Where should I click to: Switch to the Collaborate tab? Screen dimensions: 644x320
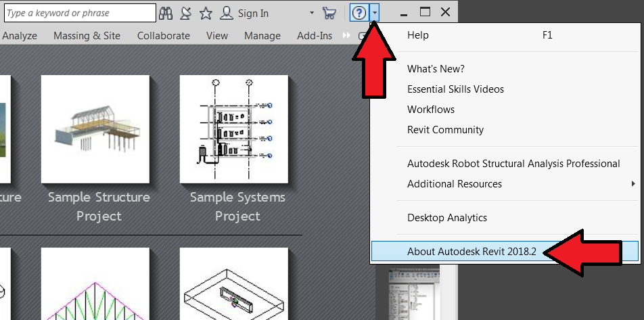pos(164,36)
